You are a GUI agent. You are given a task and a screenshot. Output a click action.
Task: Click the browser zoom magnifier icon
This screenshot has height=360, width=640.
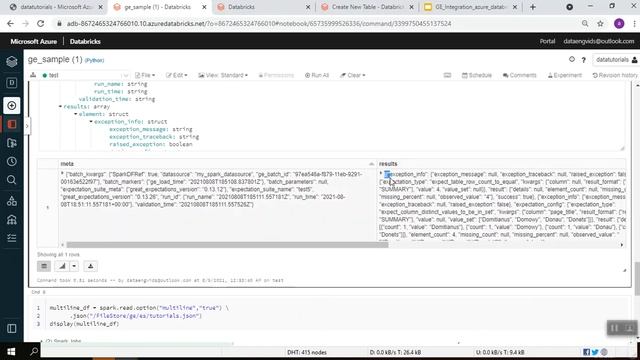(585, 24)
